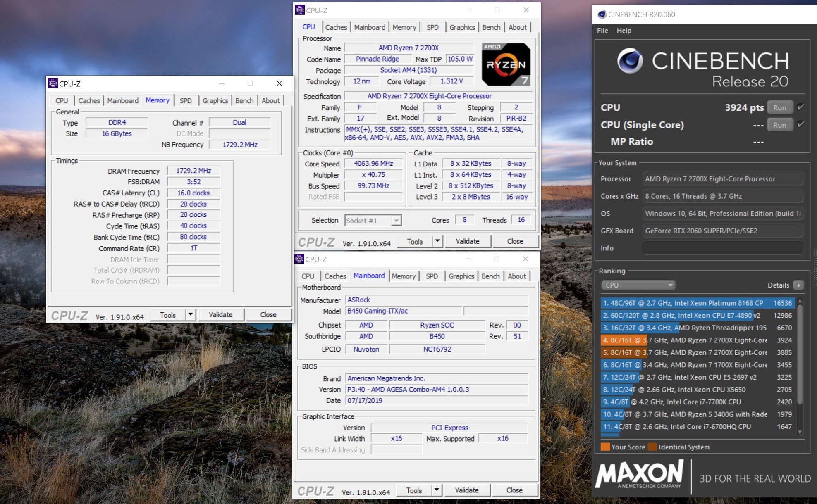Open the Ranking CPU dropdown
Viewport: 817px width, 504px height.
point(638,285)
